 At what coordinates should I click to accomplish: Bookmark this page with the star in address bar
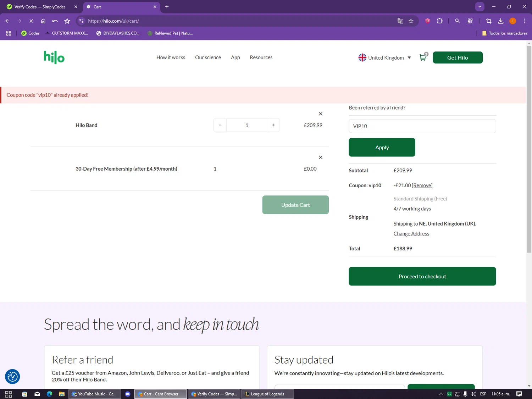click(411, 21)
